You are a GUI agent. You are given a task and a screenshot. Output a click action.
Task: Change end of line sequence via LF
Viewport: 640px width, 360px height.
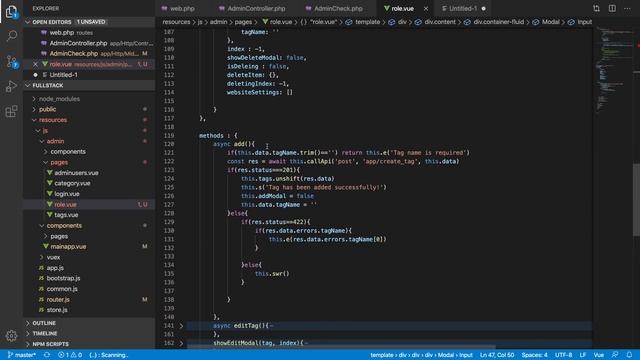click(582, 355)
